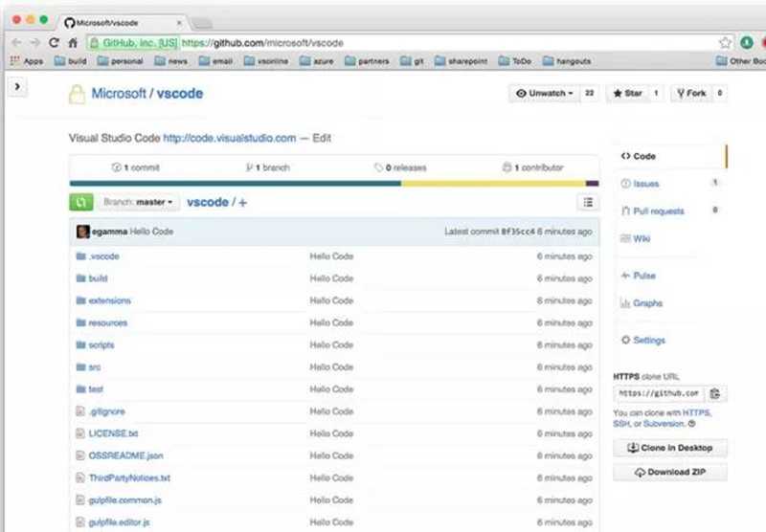
Task: Open the LICENSE.txt file
Action: (x=113, y=433)
